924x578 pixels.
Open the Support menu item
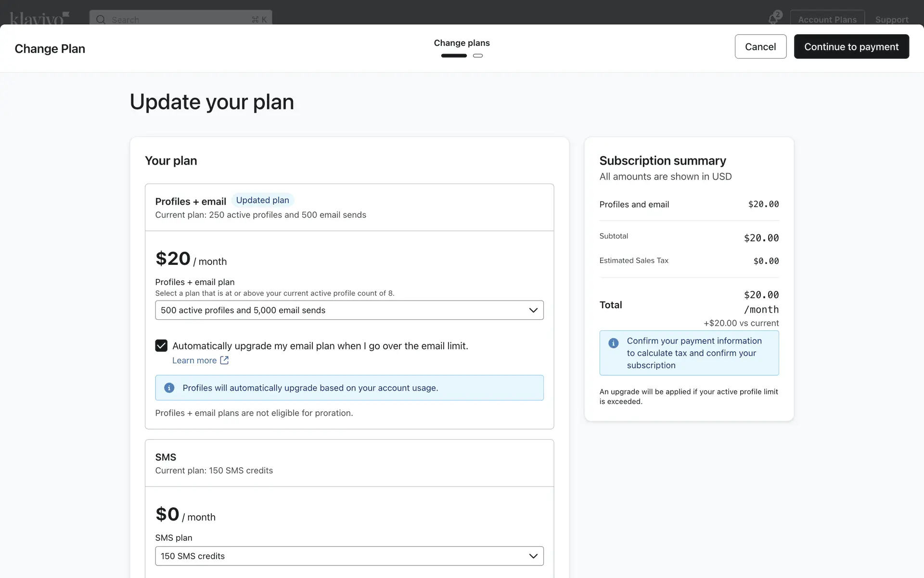click(x=891, y=19)
